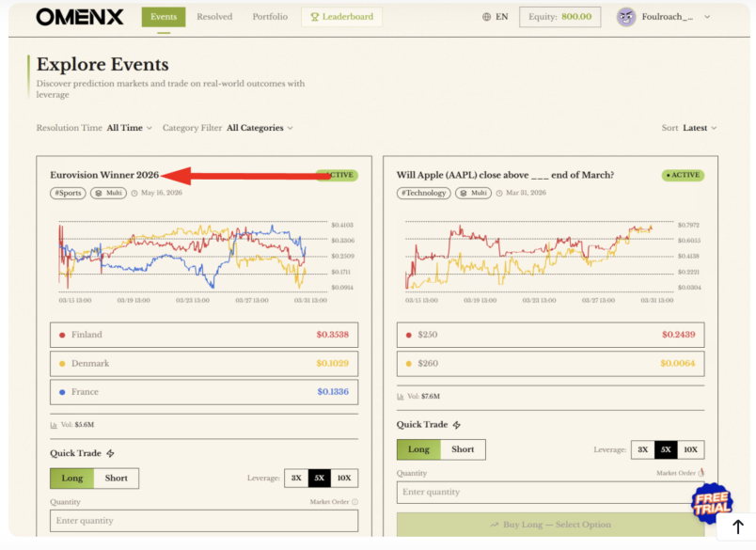Click the FREE TRIAL badge
The width and height of the screenshot is (756, 550).
point(711,505)
